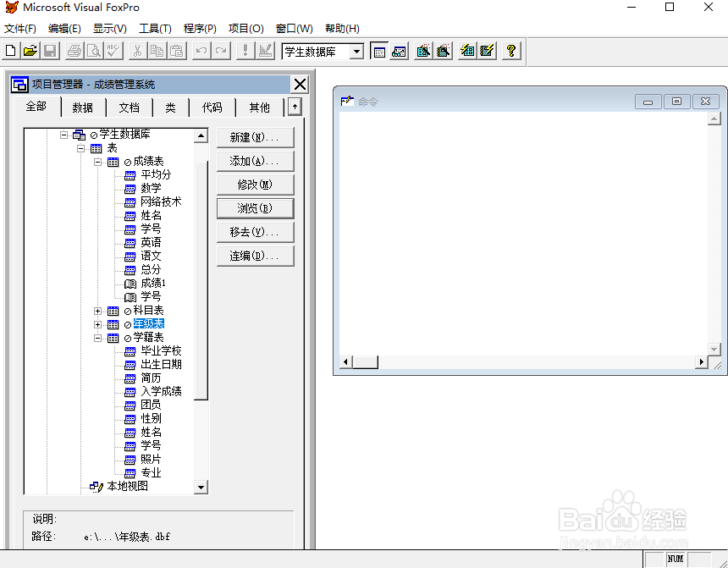The image size is (728, 568).
Task: Click the Paste toolbar icon
Action: pyautogui.click(x=177, y=51)
